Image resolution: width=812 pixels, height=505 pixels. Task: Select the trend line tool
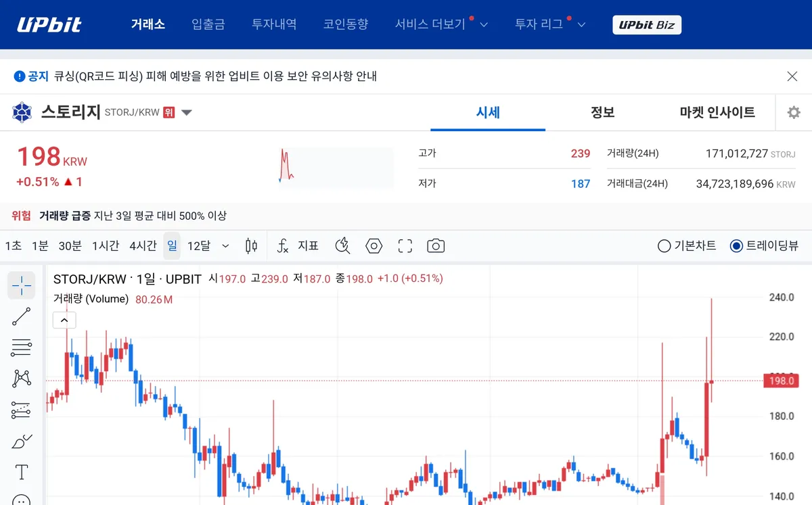pyautogui.click(x=22, y=316)
